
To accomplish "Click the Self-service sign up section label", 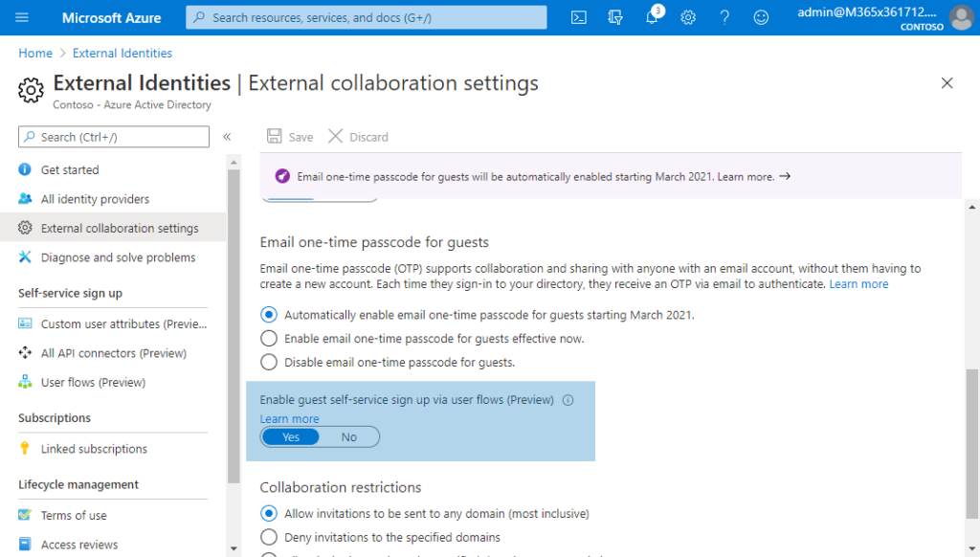I will click(70, 293).
